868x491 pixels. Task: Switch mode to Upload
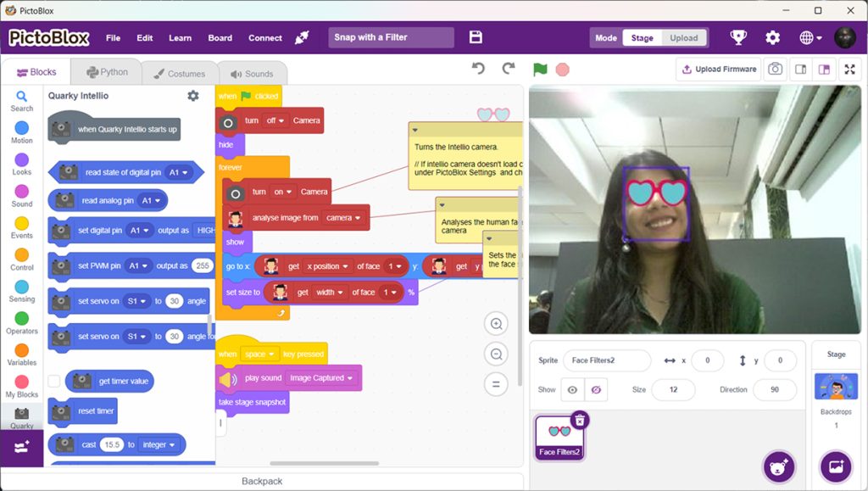tap(683, 37)
